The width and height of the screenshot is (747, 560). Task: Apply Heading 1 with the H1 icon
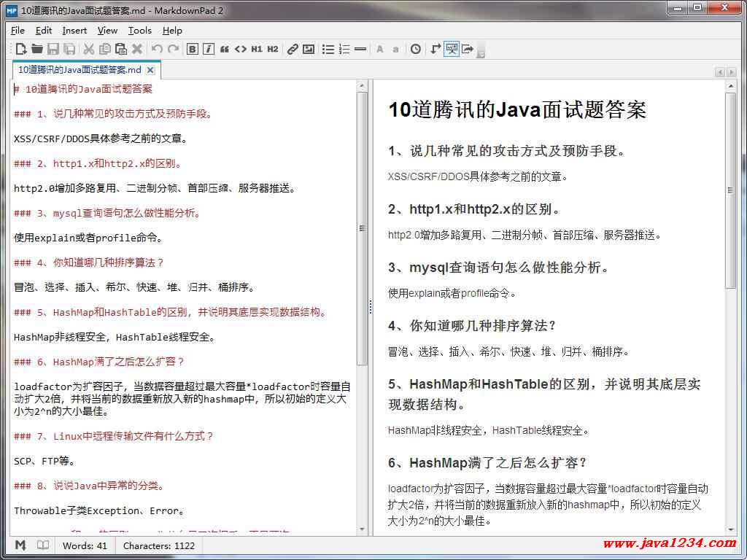tap(257, 49)
